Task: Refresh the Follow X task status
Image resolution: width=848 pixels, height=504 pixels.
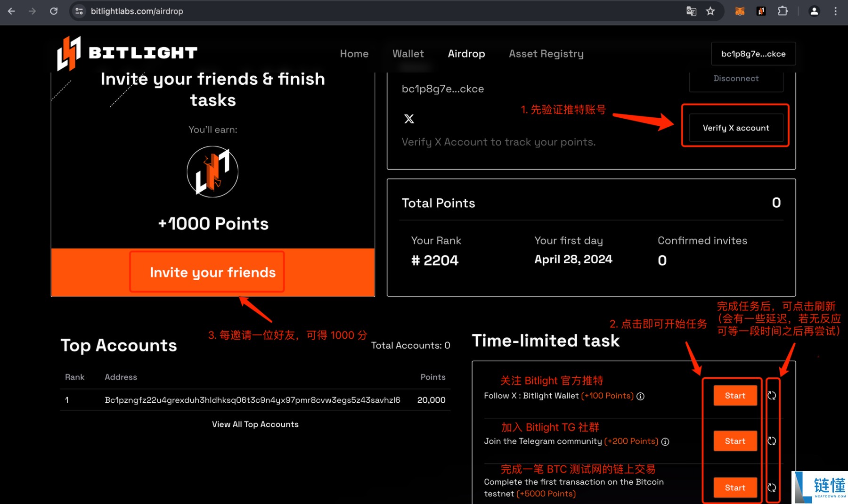Action: tap(772, 396)
